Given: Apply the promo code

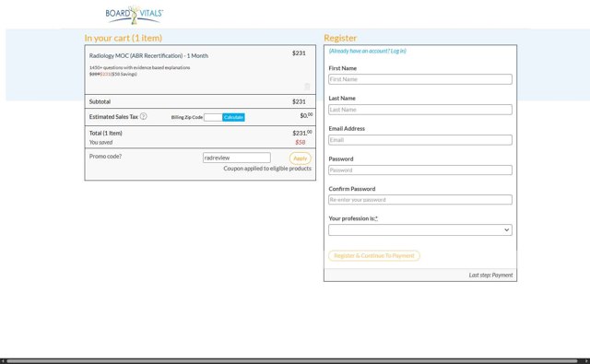Looking at the screenshot, I should [300, 159].
